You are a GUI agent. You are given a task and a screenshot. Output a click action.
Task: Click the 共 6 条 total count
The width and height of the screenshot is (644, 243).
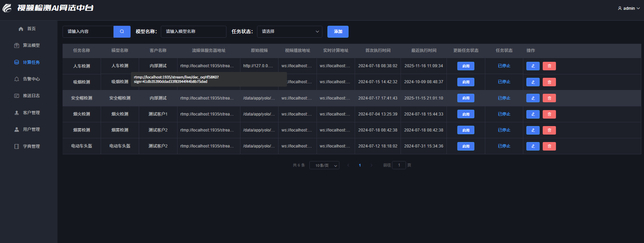point(299,165)
